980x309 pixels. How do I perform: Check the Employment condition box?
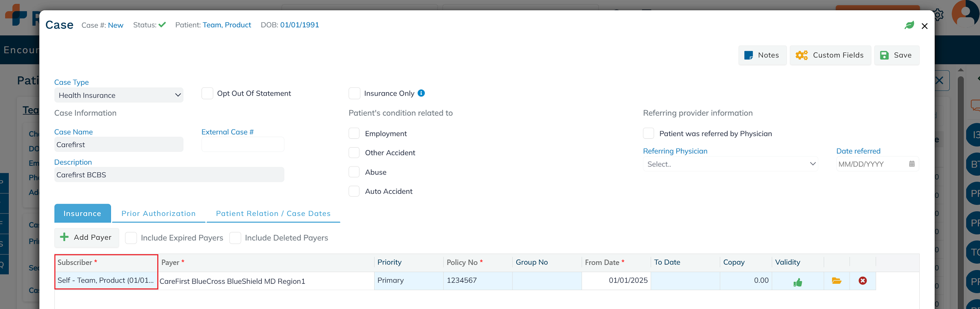click(x=354, y=133)
